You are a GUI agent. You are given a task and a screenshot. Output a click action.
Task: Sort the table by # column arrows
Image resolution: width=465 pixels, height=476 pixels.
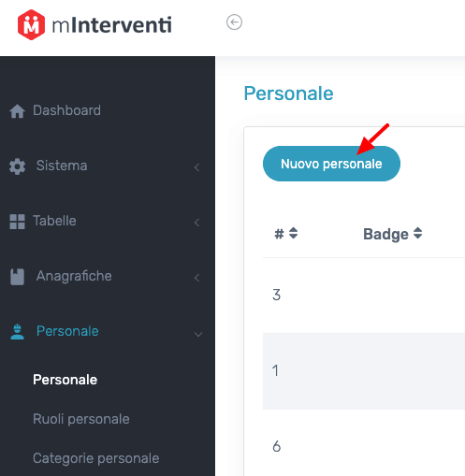[x=293, y=233]
